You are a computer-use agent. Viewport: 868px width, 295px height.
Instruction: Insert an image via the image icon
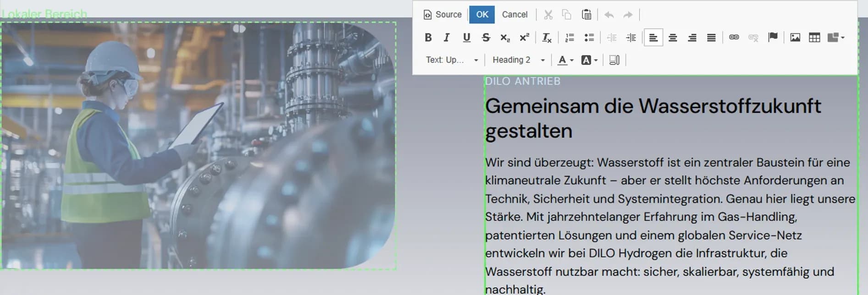click(795, 38)
